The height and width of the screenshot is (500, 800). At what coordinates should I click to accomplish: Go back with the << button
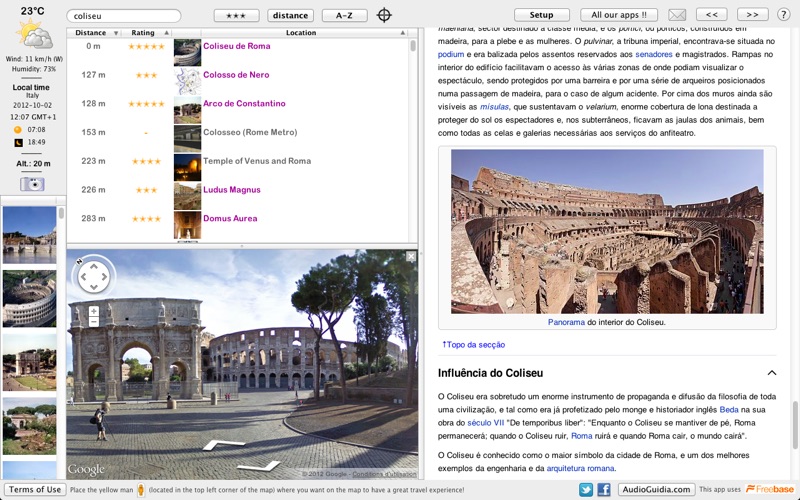click(x=712, y=15)
